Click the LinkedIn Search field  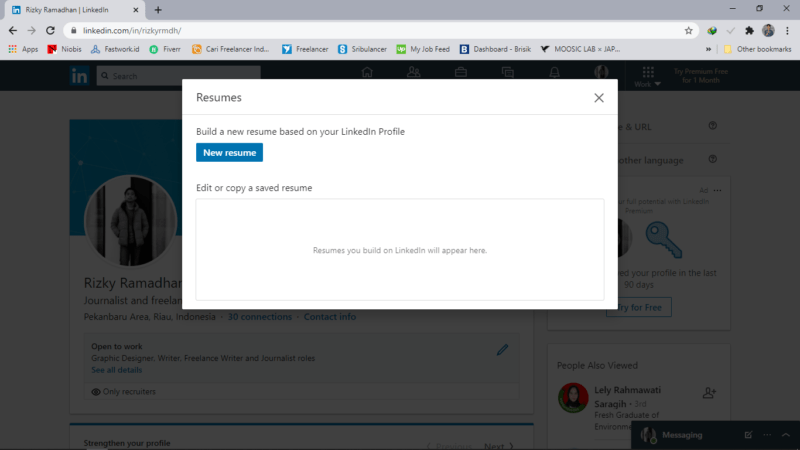[x=179, y=76]
